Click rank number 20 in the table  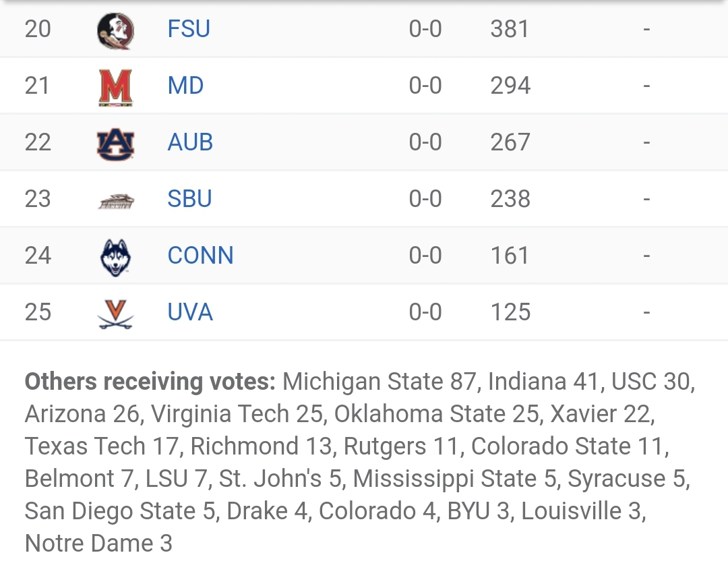[38, 29]
